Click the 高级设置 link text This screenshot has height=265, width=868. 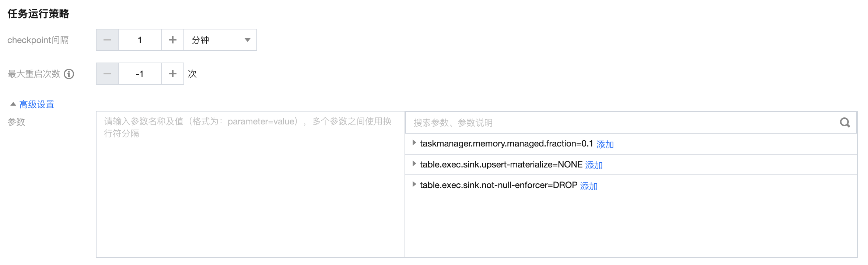pyautogui.click(x=37, y=105)
